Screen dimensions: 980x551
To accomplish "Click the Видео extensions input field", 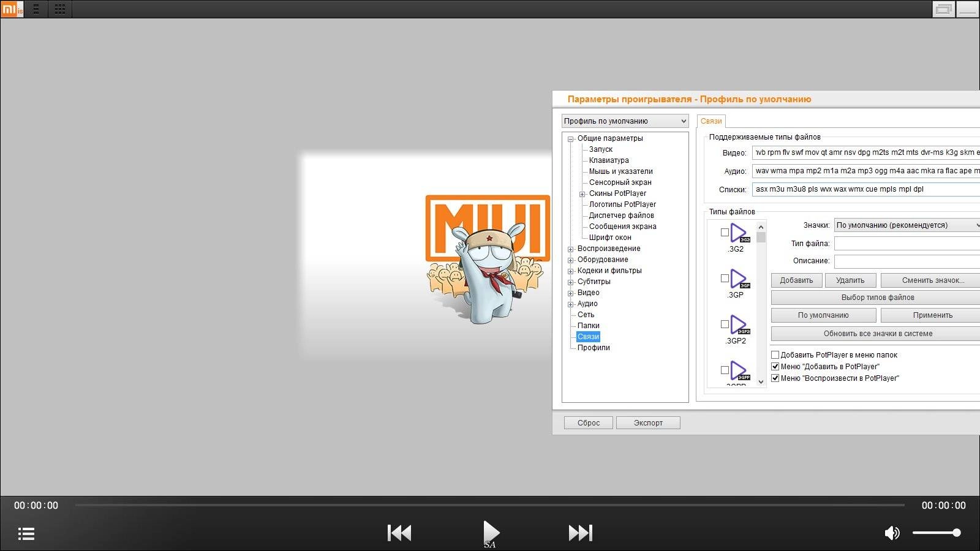I will click(866, 152).
